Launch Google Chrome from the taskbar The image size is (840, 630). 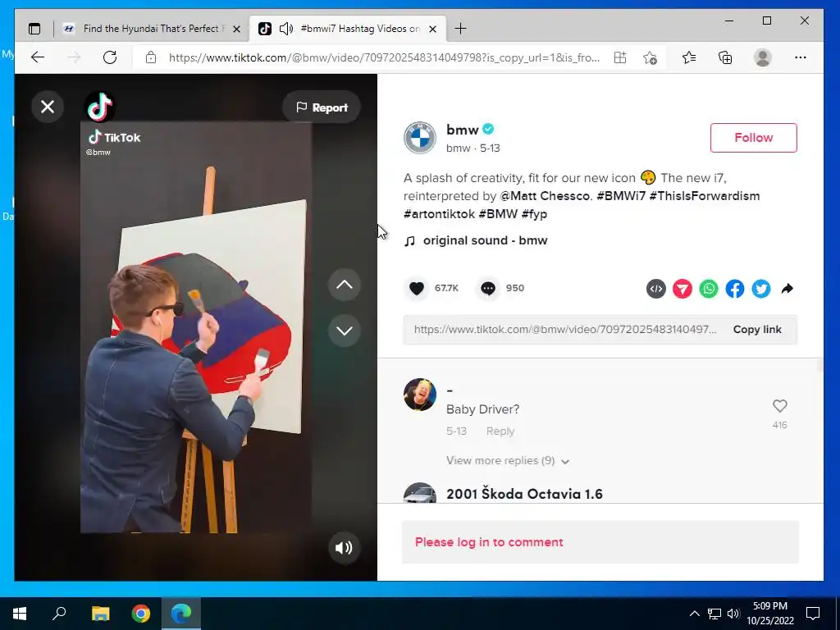(141, 614)
